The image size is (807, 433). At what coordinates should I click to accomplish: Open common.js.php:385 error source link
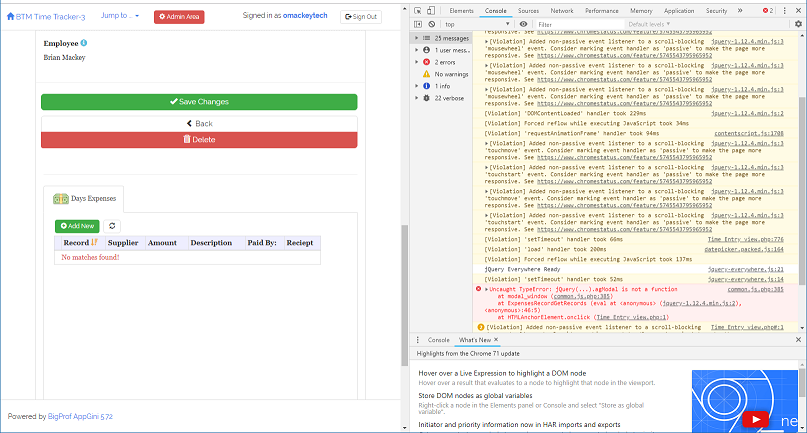pyautogui.click(x=756, y=289)
